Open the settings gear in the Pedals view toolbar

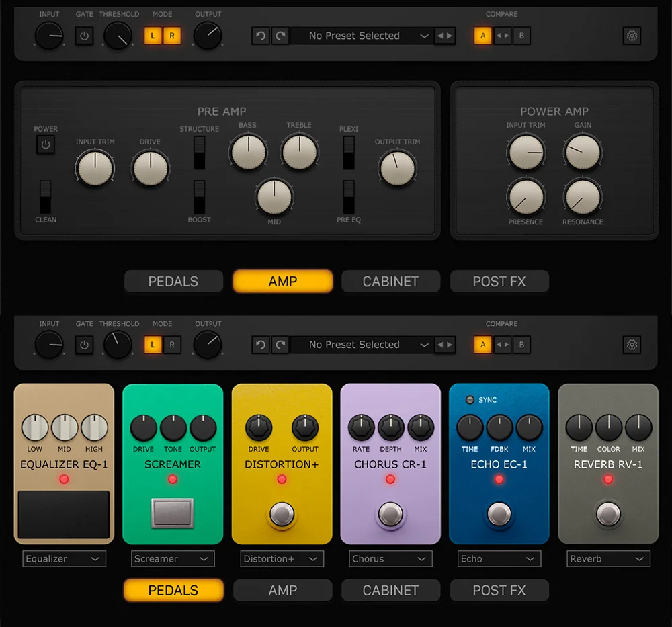[632, 345]
